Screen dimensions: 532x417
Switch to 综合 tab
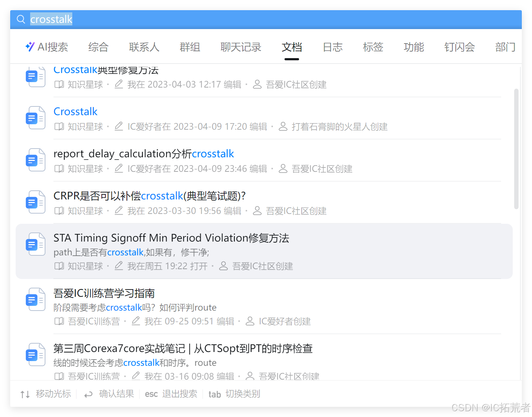(x=98, y=47)
